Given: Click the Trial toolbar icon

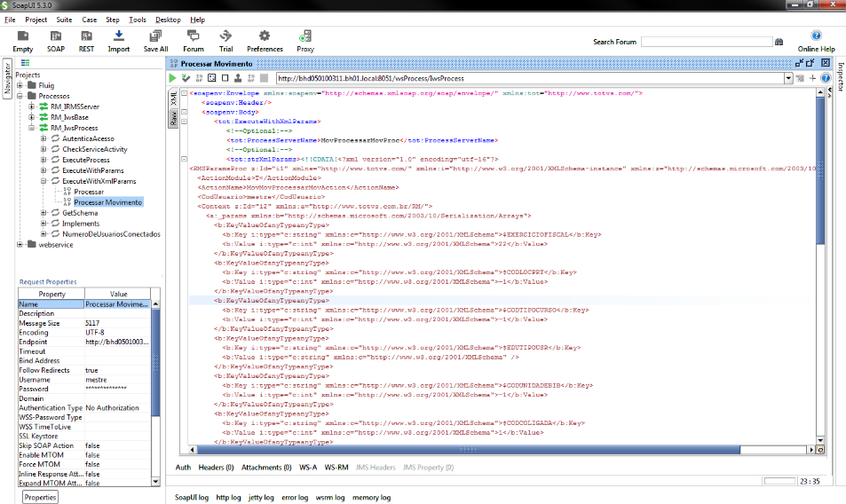Looking at the screenshot, I should [225, 42].
